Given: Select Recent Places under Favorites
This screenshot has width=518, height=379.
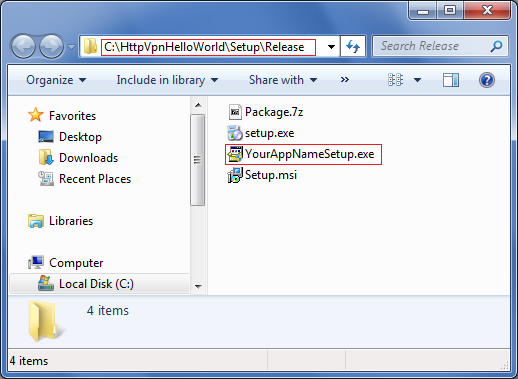Looking at the screenshot, I should click(95, 179).
